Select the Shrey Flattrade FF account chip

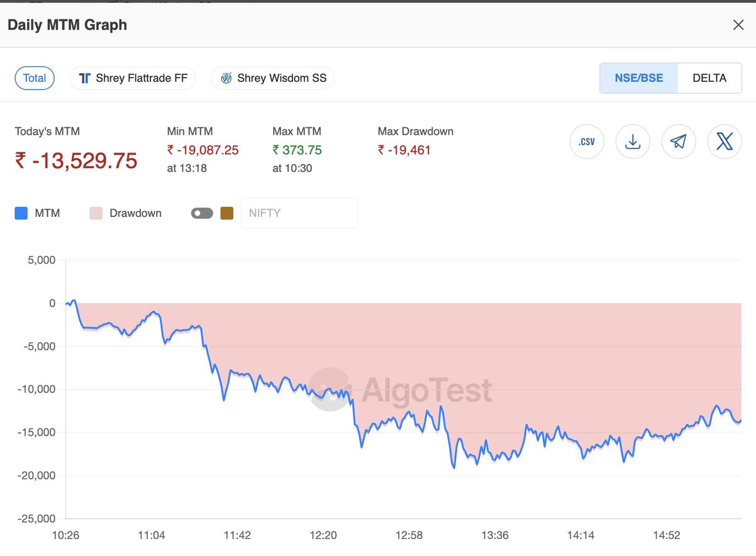tap(133, 78)
